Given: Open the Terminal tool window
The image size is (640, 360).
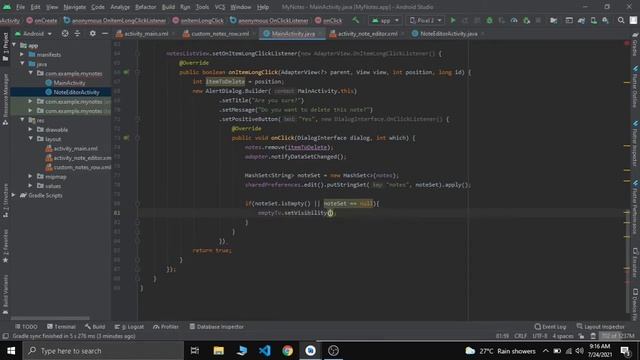Looking at the screenshot, I should coord(61,327).
